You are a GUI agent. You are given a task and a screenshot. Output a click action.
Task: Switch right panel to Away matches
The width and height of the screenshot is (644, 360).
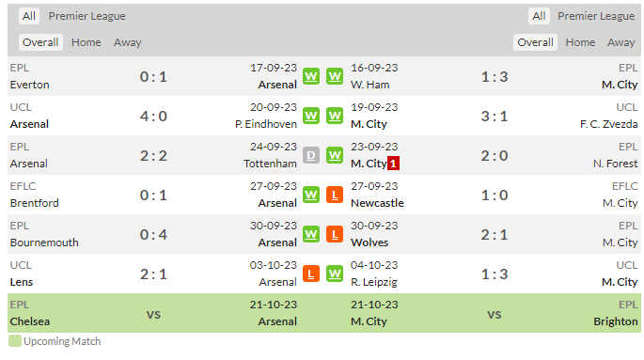coord(621,42)
